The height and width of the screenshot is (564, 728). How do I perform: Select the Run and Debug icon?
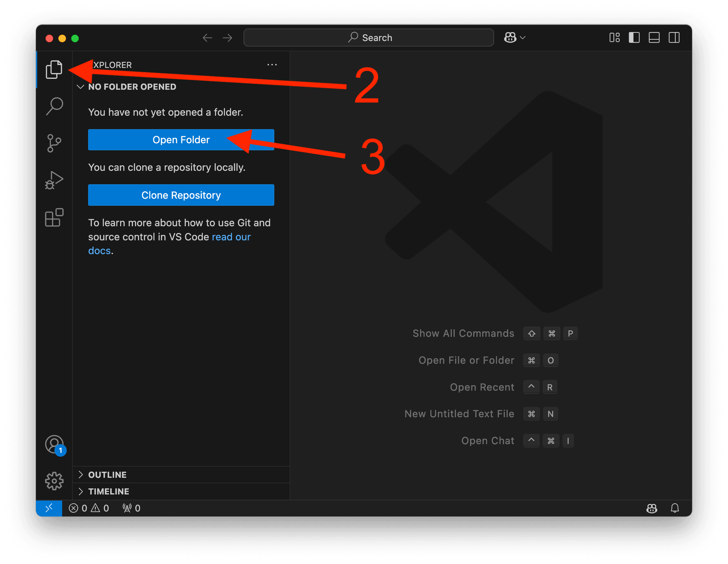click(54, 180)
